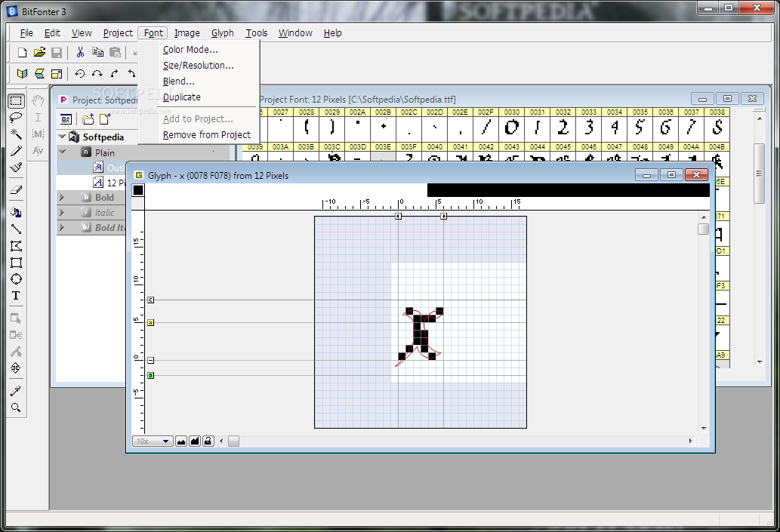The width and height of the screenshot is (780, 532).
Task: Expand the Italic style tree node
Action: 62,212
